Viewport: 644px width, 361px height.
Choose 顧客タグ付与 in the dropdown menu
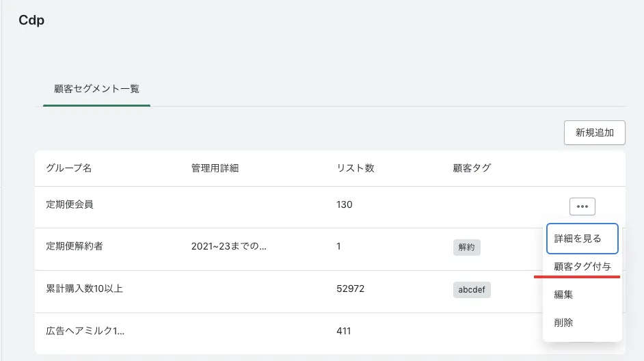pos(582,267)
